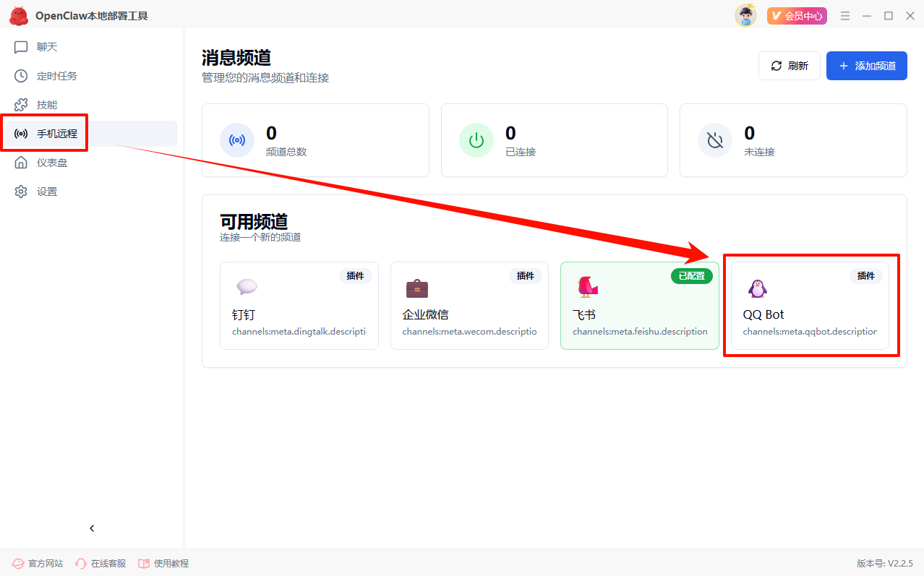Screen dimensions: 924x576
Task: Click the QQ Bot penguin icon
Action: pyautogui.click(x=756, y=288)
